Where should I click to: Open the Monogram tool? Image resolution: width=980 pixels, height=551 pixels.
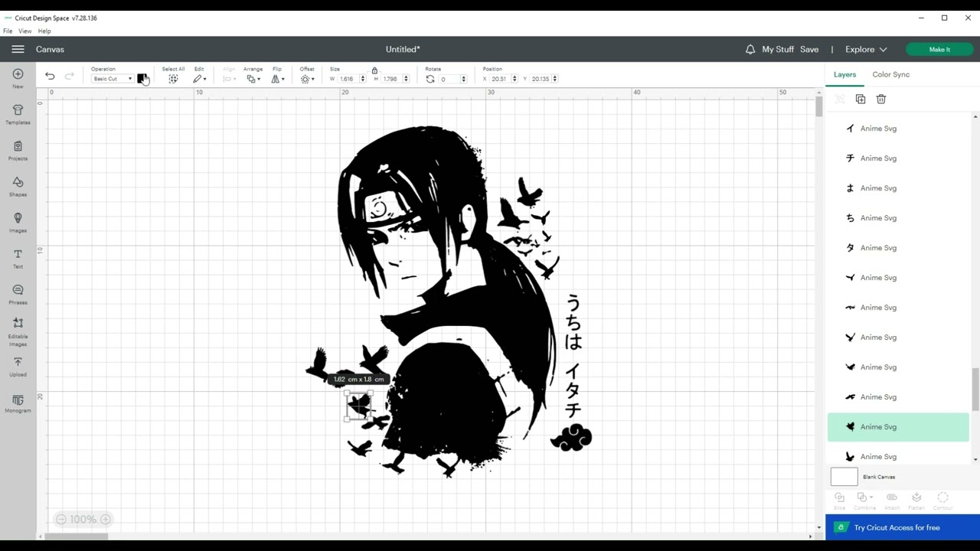point(18,404)
